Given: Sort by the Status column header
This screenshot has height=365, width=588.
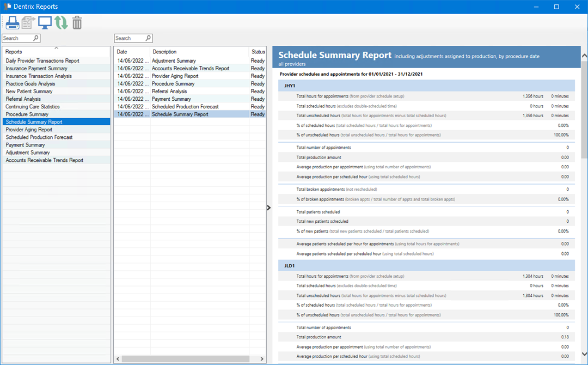Looking at the screenshot, I should pyautogui.click(x=258, y=52).
